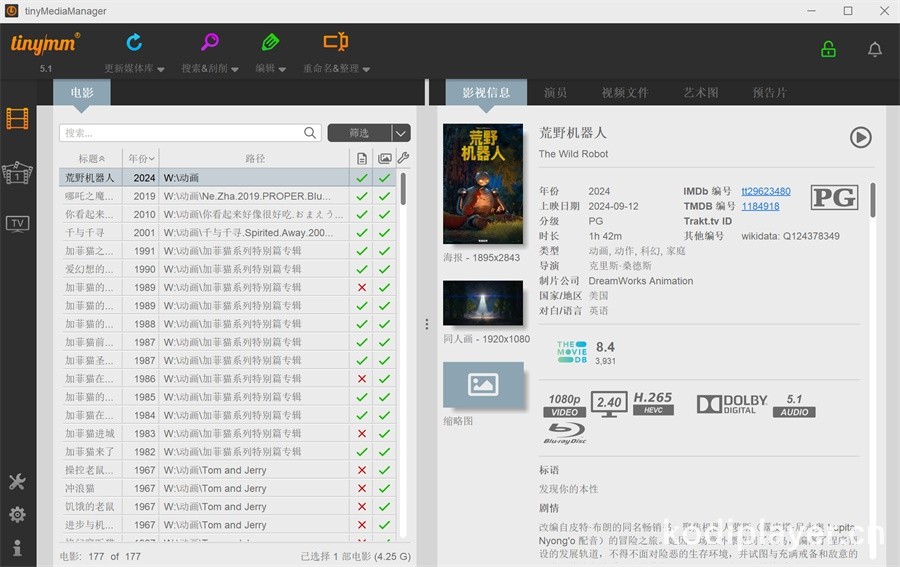
Task: Play the trailer for 荒野机器人
Action: click(860, 138)
